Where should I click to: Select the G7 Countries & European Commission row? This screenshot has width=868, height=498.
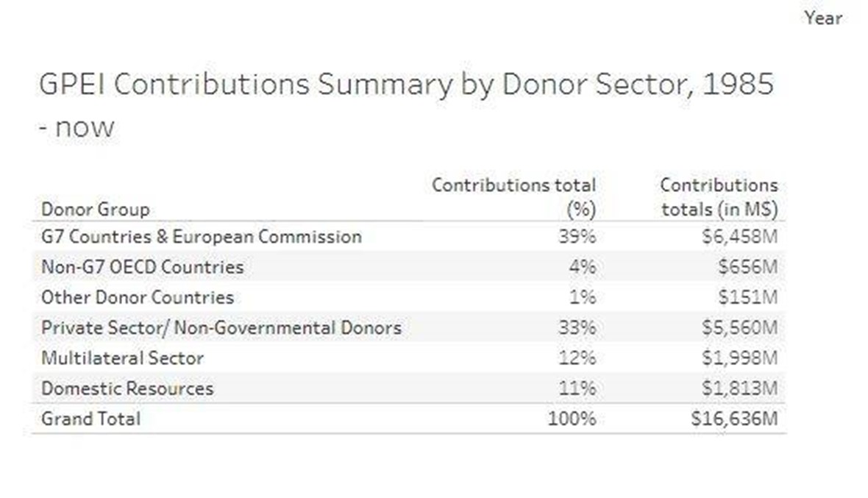[x=202, y=237]
